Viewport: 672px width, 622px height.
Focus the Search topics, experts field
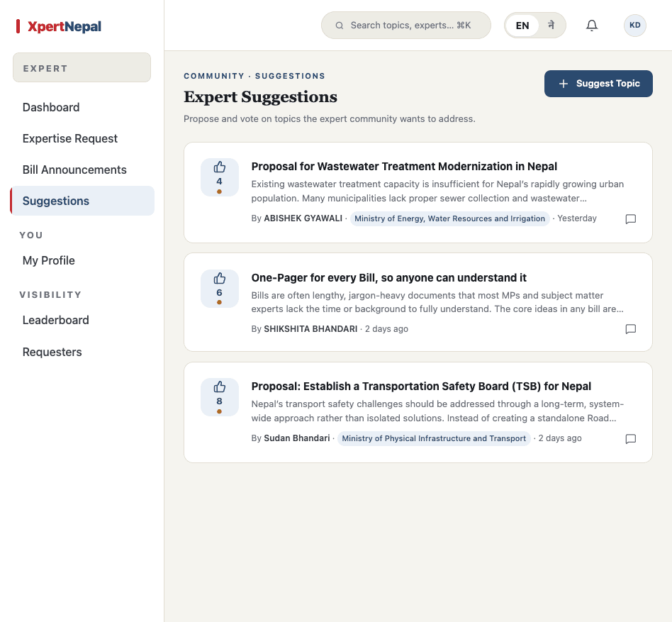click(406, 26)
